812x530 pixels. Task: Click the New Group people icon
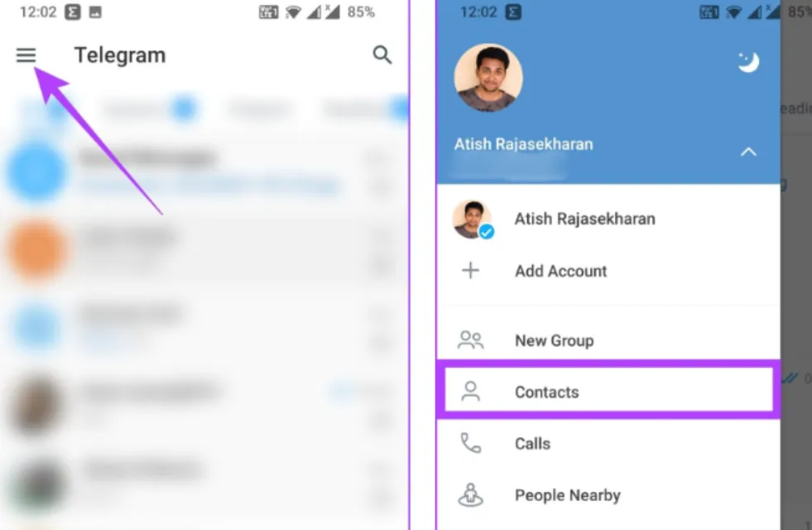pos(470,340)
